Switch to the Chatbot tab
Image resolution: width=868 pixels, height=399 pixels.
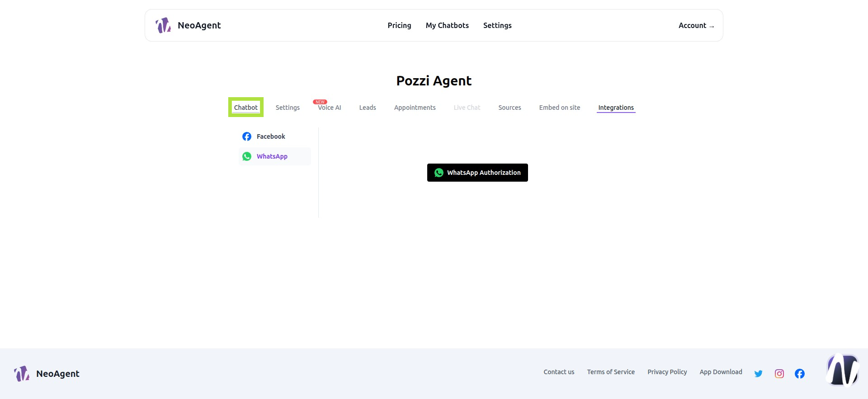[x=246, y=108]
